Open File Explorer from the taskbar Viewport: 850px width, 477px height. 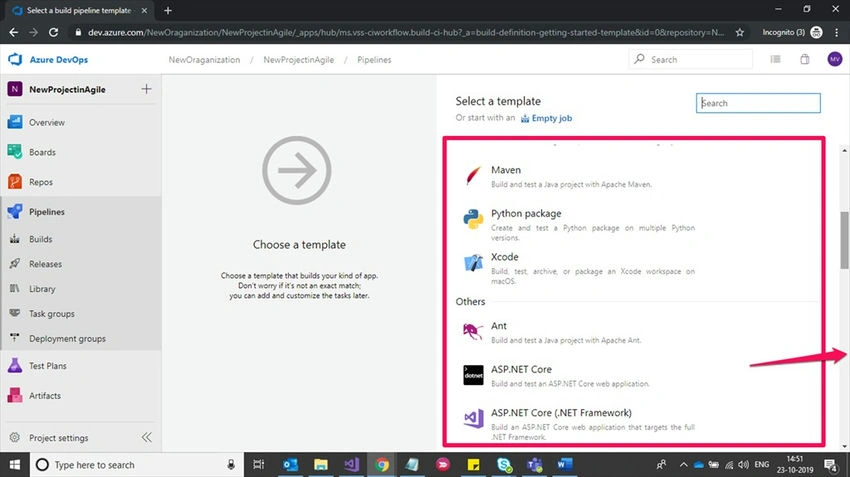point(320,465)
